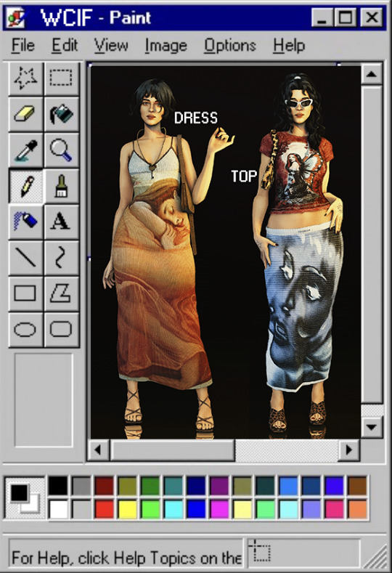392x573 pixels.
Task: Click the vertical scrollbar up arrow
Action: 372,74
